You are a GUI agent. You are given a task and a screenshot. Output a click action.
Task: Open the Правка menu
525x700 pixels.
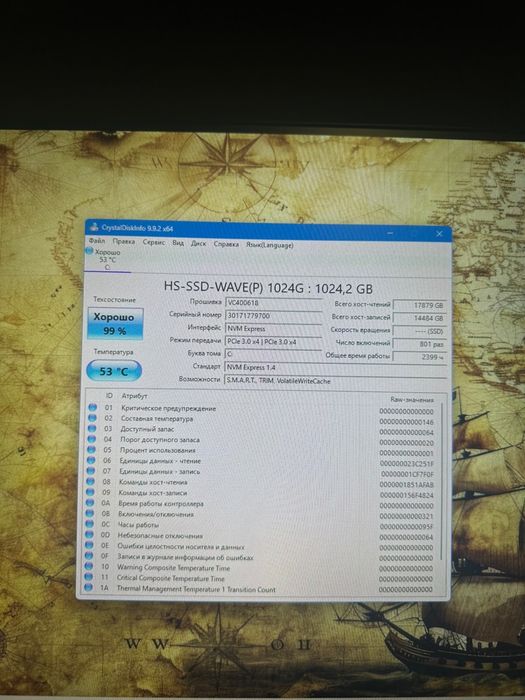click(124, 242)
